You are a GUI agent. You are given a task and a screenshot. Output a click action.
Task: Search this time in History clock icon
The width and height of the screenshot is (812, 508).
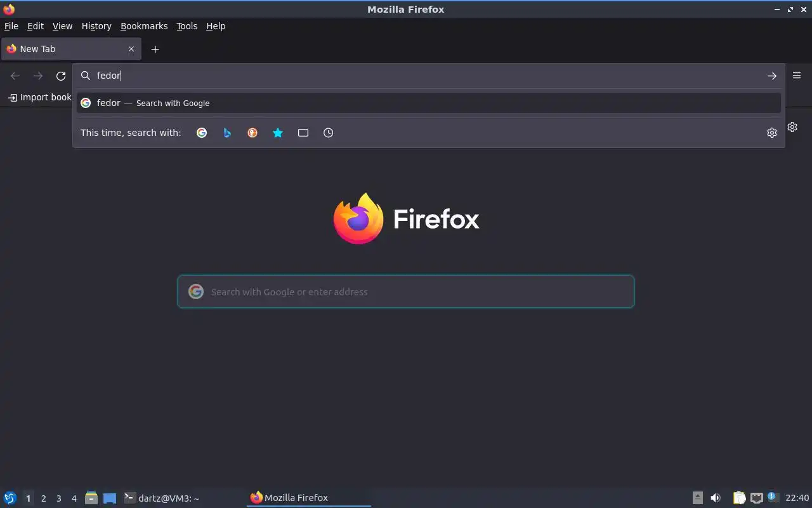point(328,133)
